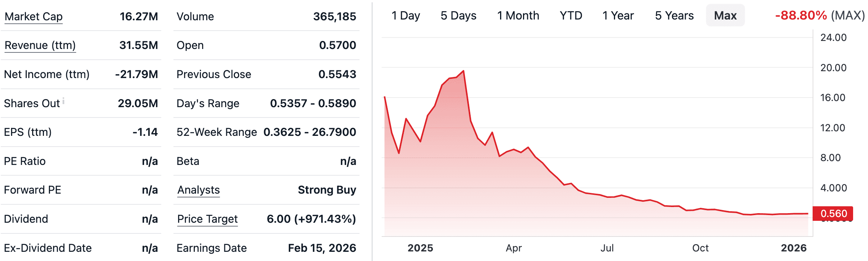The image size is (868, 261).
Task: Click the info icon next to Shares Out
Action: [x=63, y=100]
